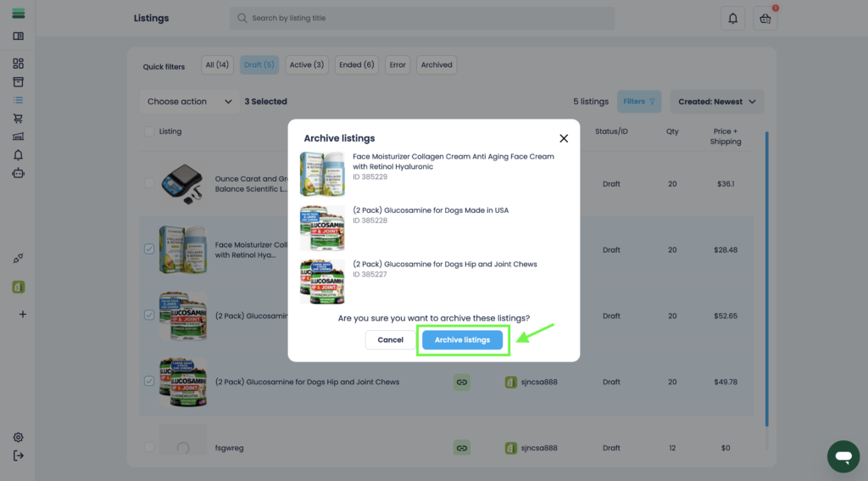Image resolution: width=868 pixels, height=481 pixels.
Task: Check the Ounce Carat scale listing checkbox
Action: (149, 183)
